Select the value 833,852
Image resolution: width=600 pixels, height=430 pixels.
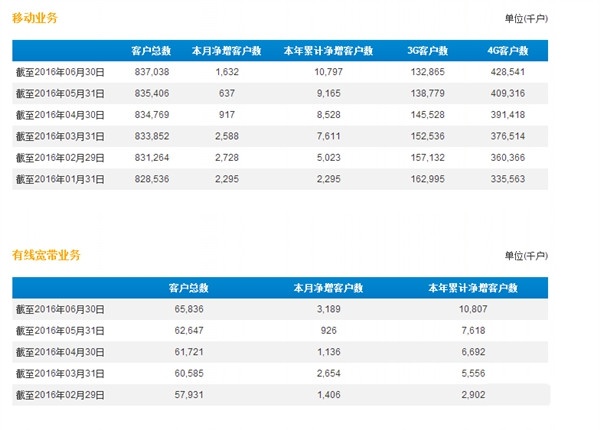(152, 136)
